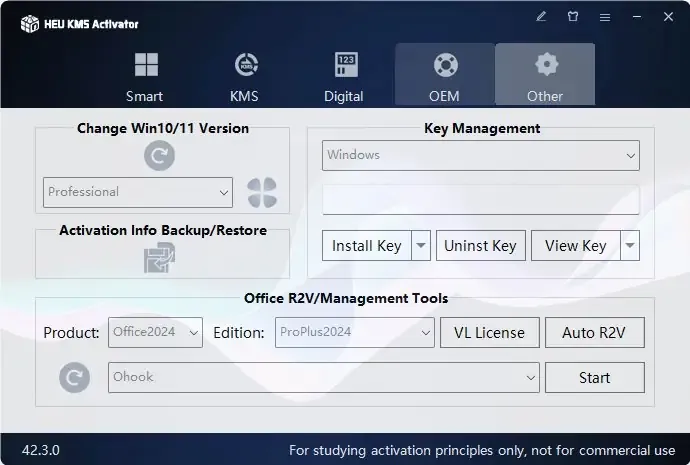The height and width of the screenshot is (465, 690).
Task: Click the VL License button
Action: (x=490, y=333)
